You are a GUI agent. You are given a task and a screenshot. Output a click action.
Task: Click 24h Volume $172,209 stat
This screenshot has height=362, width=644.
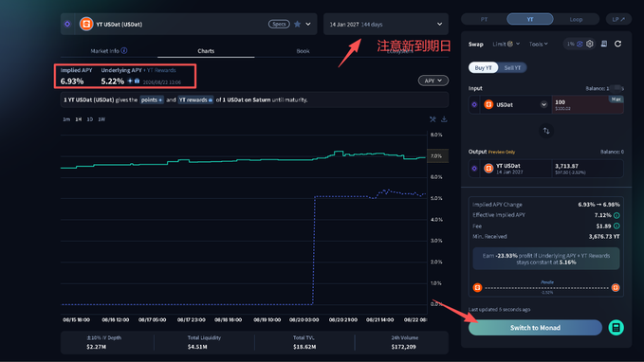point(404,342)
